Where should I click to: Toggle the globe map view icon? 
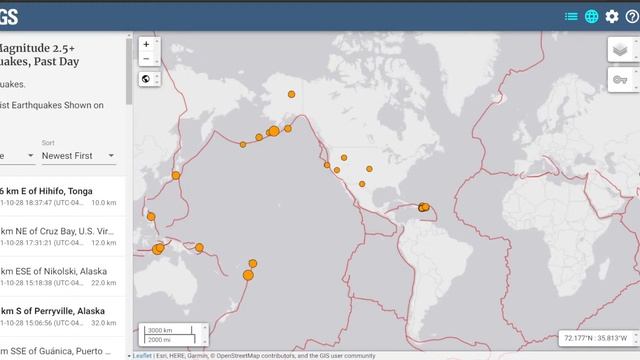(591, 16)
